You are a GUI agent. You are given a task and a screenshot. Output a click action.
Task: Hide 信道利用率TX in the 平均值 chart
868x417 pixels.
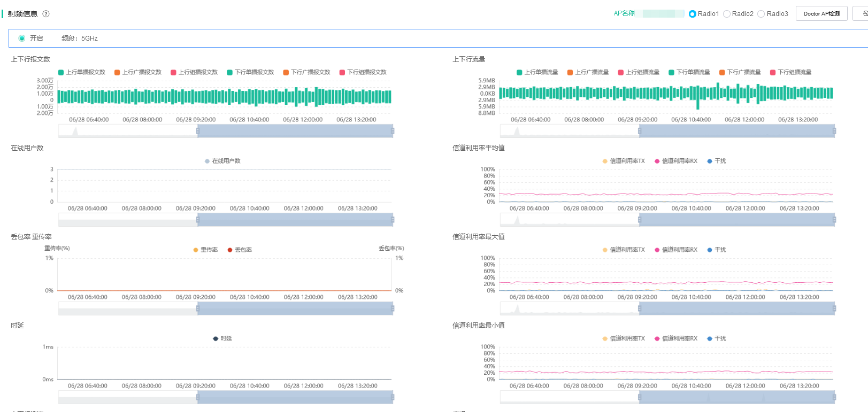(624, 161)
